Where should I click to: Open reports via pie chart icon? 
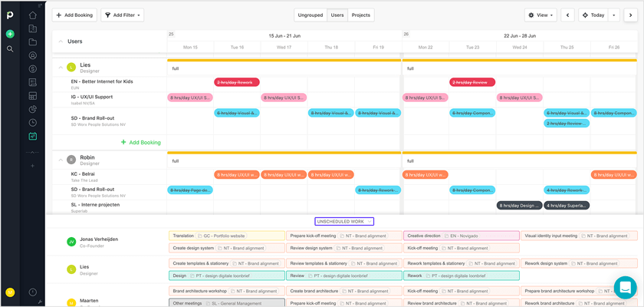(x=33, y=109)
